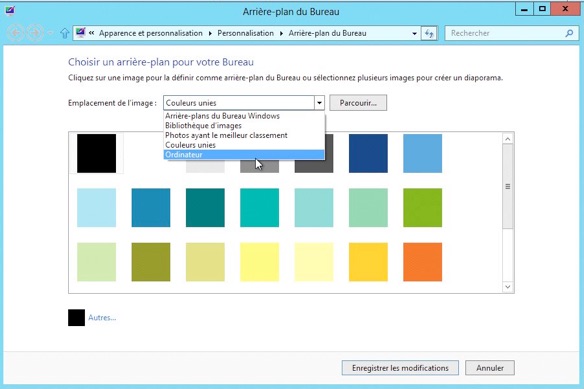Select the khaki yellow swatch

pyautogui.click(x=205, y=262)
